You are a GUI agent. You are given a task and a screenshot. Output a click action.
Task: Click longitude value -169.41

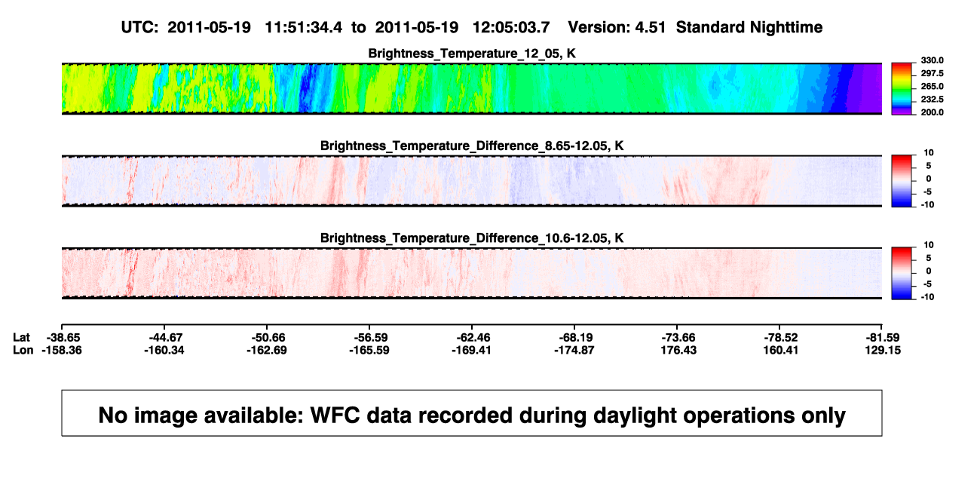pyautogui.click(x=472, y=350)
